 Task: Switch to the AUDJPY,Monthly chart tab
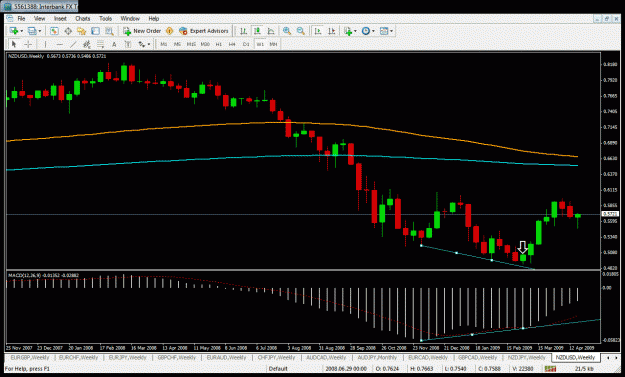click(x=377, y=357)
